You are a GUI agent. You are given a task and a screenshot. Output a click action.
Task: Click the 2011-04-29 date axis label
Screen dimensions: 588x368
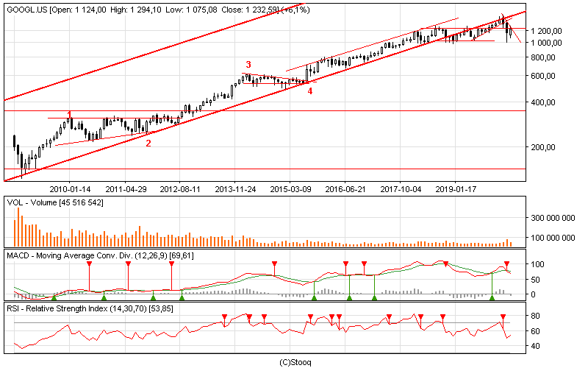pyautogui.click(x=126, y=189)
